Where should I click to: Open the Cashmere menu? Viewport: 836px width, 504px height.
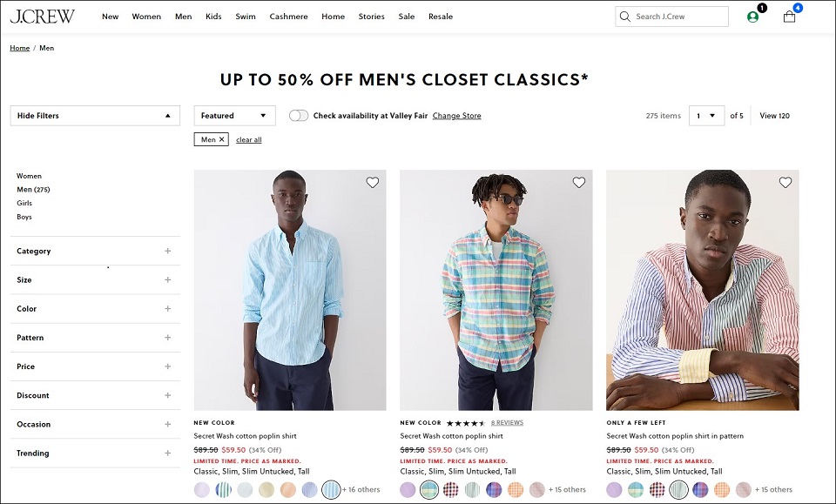pos(288,17)
